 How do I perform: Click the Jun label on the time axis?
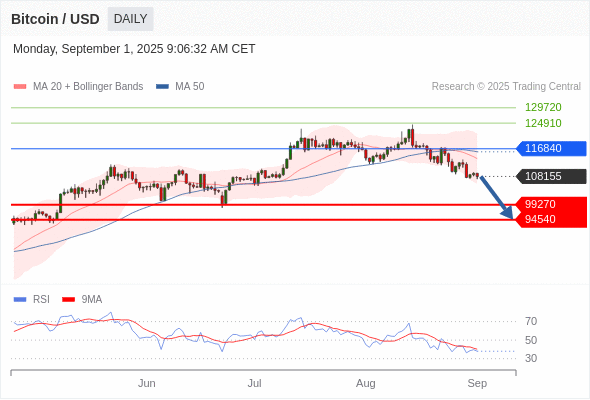pyautogui.click(x=146, y=383)
